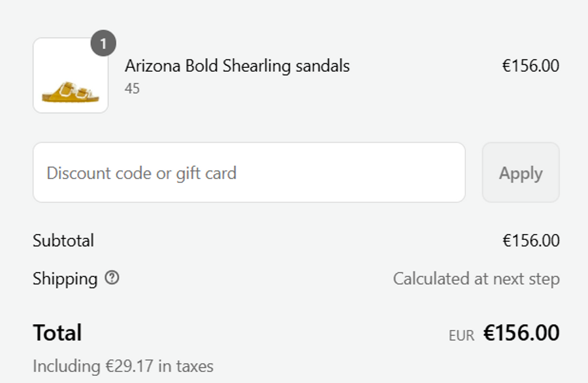This screenshot has width=588, height=383.
Task: Click the Shipping label text
Action: [65, 279]
